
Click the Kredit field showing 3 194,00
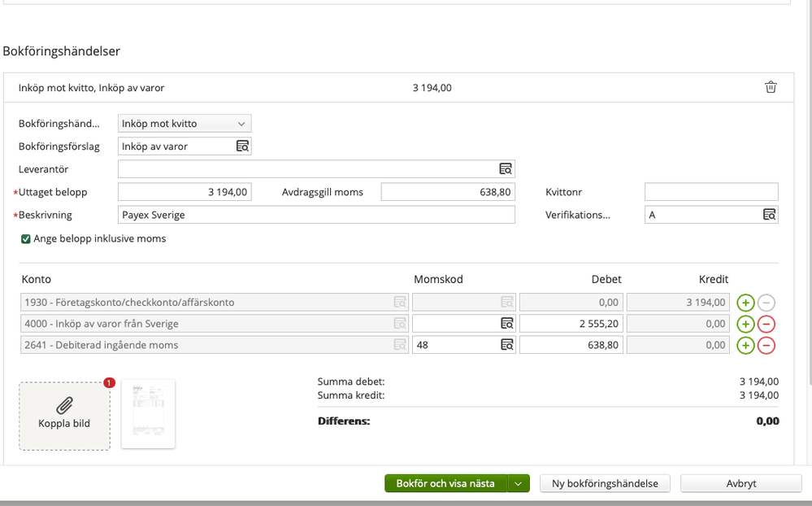click(678, 303)
